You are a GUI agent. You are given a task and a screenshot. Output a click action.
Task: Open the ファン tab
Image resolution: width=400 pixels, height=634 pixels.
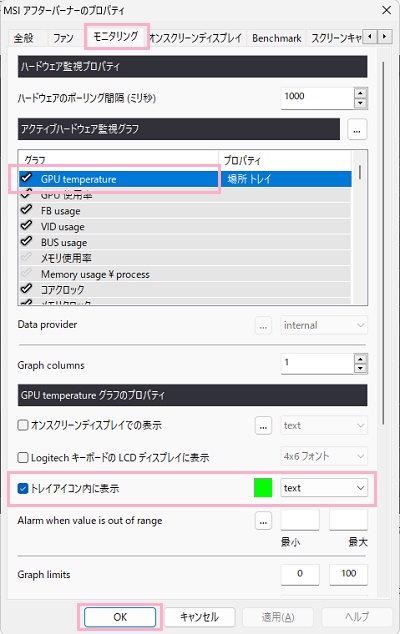click(63, 38)
